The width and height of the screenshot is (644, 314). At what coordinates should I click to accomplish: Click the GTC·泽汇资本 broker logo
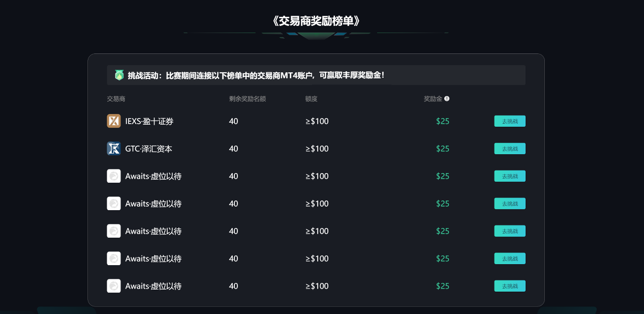pyautogui.click(x=114, y=149)
